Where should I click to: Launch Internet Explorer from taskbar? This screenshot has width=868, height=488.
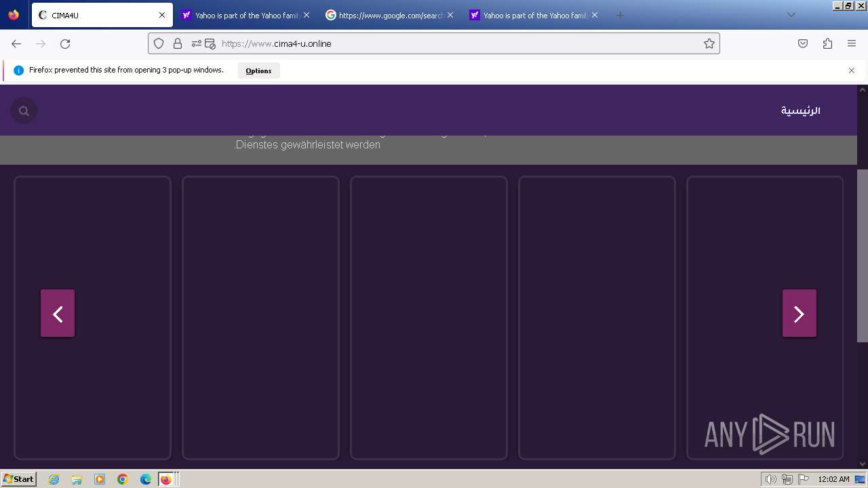click(x=54, y=479)
